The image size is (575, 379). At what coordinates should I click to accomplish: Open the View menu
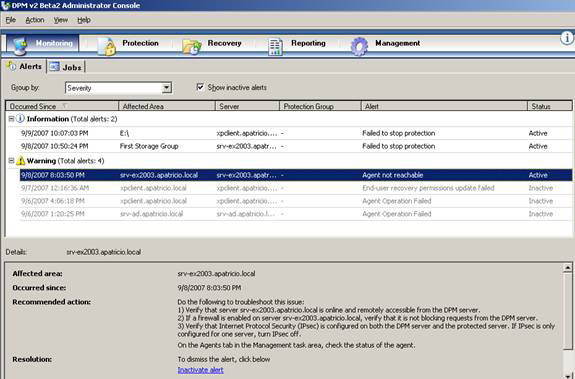point(61,20)
